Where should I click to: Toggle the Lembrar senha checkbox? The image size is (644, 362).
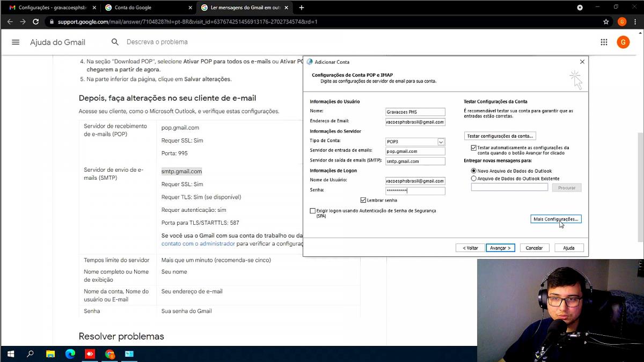pyautogui.click(x=363, y=200)
